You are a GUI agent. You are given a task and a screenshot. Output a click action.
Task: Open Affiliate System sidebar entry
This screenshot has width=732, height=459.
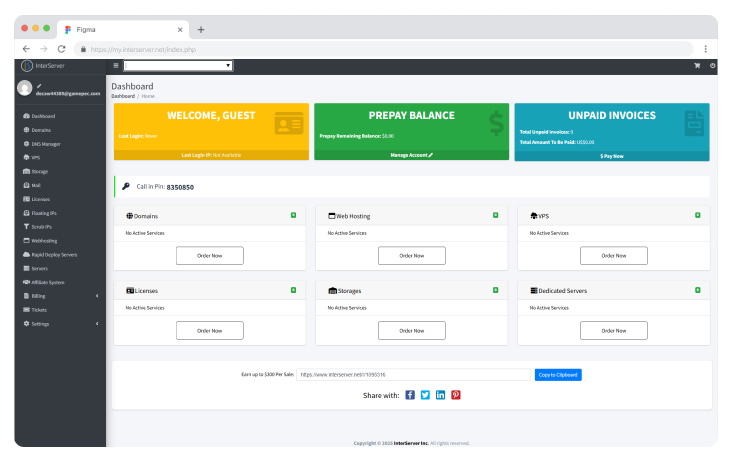point(44,282)
